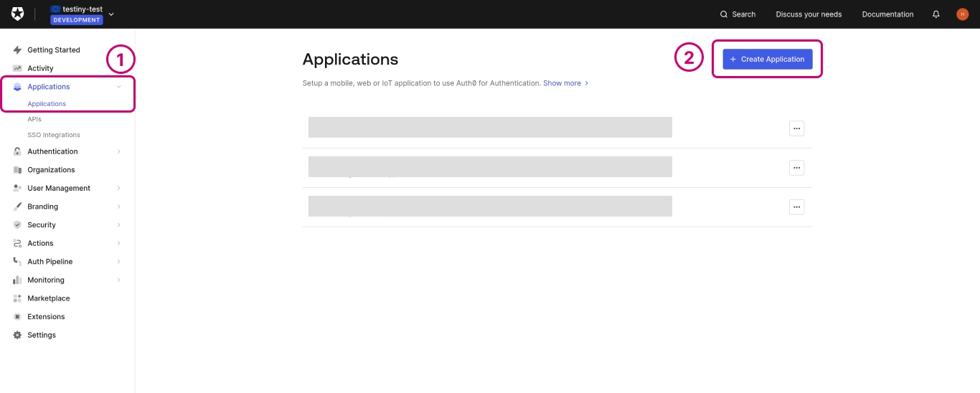Image resolution: width=980 pixels, height=393 pixels.
Task: Click the Search magnifier icon
Action: tap(724, 14)
